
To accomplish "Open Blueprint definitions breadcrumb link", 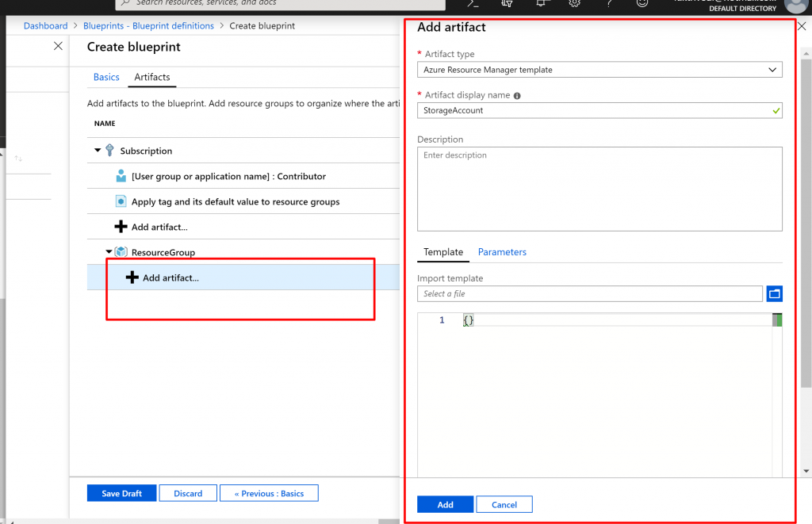I will coord(148,26).
